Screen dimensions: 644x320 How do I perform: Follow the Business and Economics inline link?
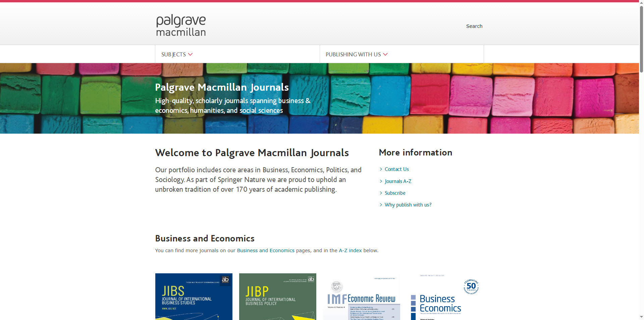(265, 250)
